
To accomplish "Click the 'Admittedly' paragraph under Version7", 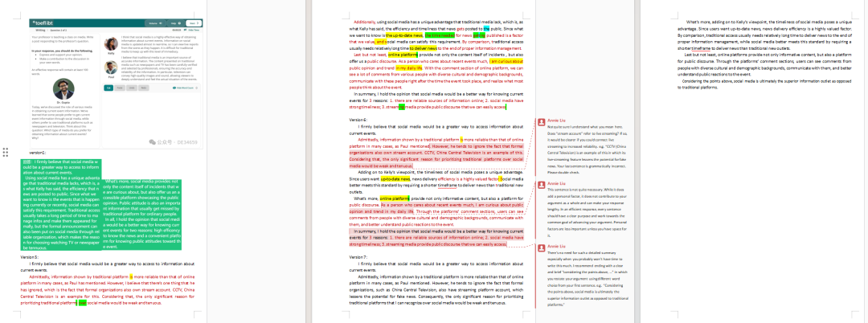I will [x=436, y=289].
